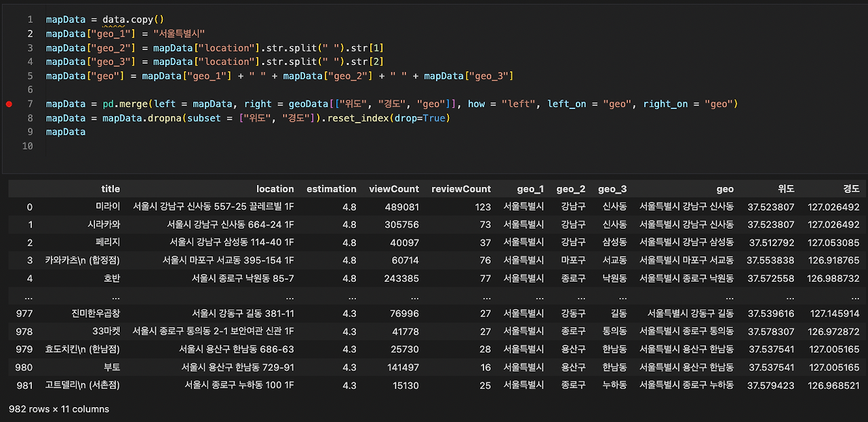868x422 pixels.
Task: Click the geo_2 column header
Action: [x=571, y=189]
